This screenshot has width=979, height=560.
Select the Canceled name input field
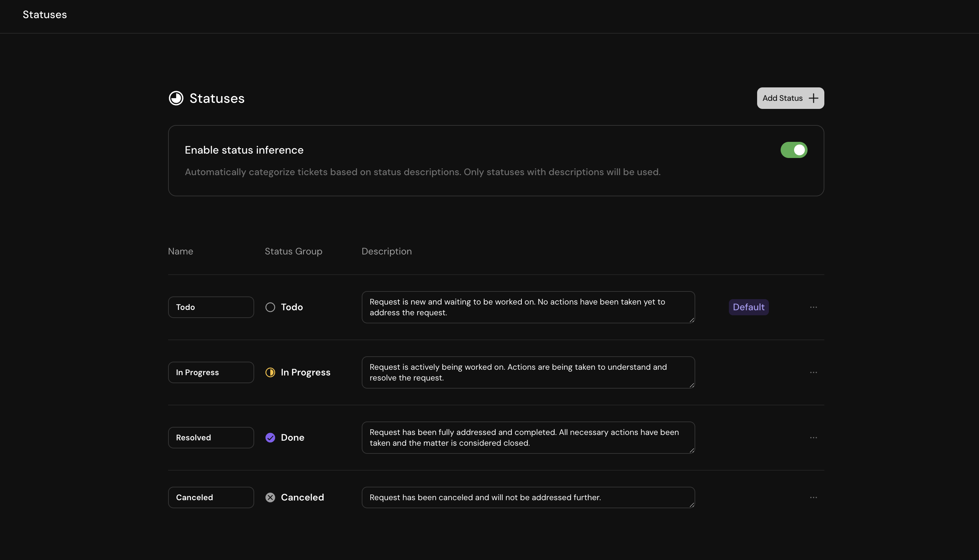211,497
